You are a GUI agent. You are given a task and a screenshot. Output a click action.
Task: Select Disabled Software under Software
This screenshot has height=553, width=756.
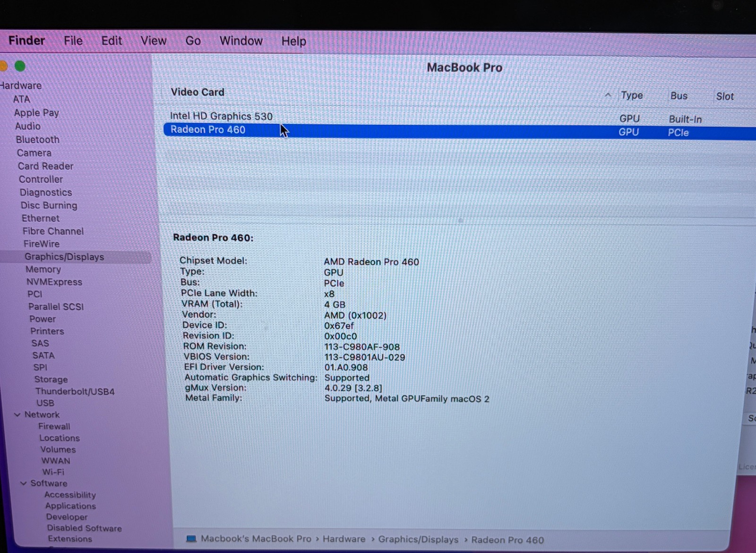click(x=84, y=528)
